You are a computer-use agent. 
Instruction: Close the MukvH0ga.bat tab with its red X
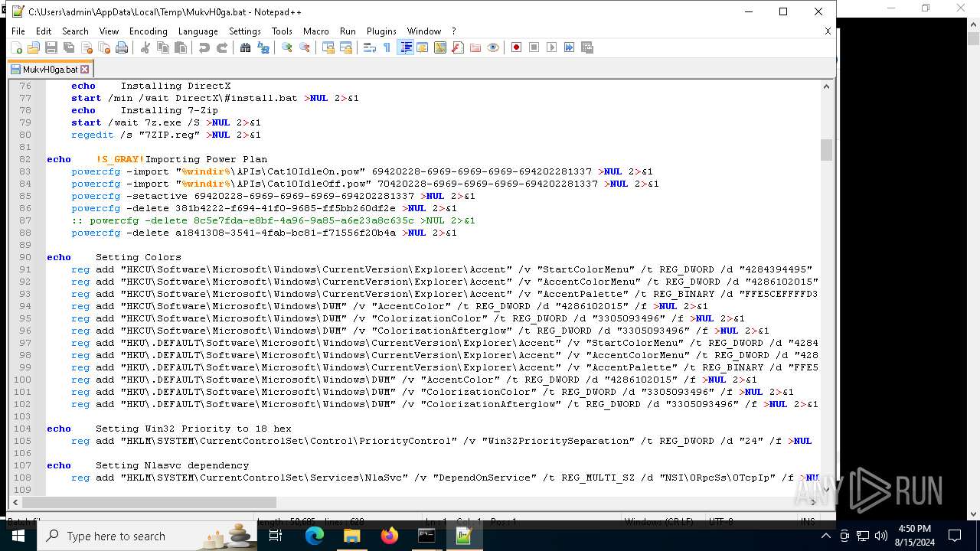pos(85,69)
